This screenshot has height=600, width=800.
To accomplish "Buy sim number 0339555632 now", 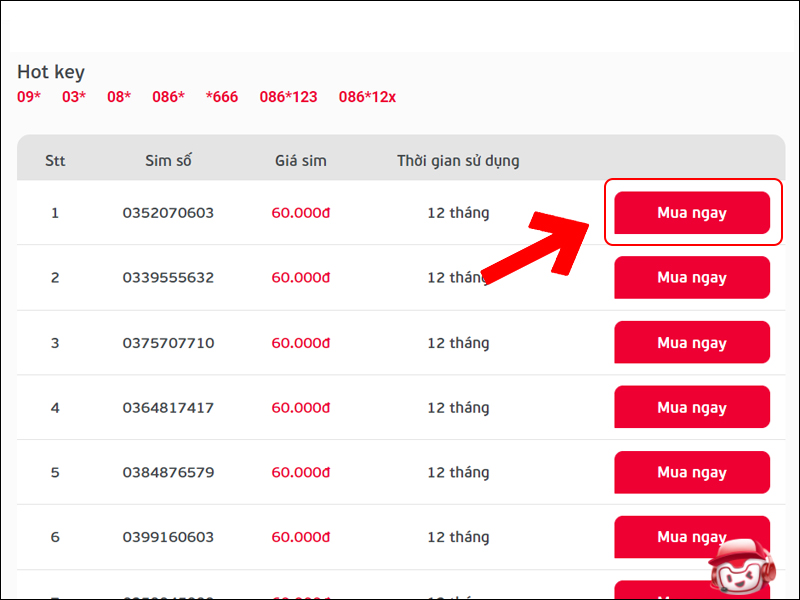I will 691,278.
